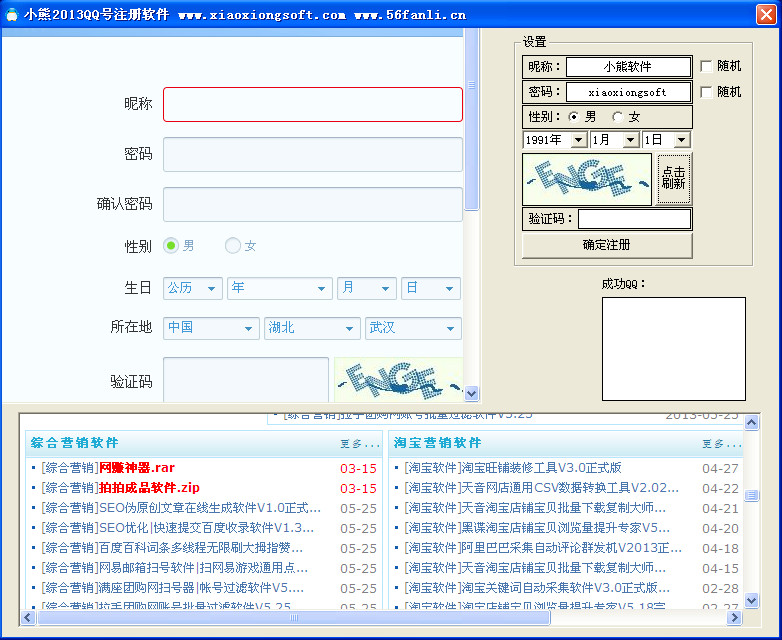The height and width of the screenshot is (640, 782).
Task: Select 男 in settings gender option
Action: (x=574, y=117)
